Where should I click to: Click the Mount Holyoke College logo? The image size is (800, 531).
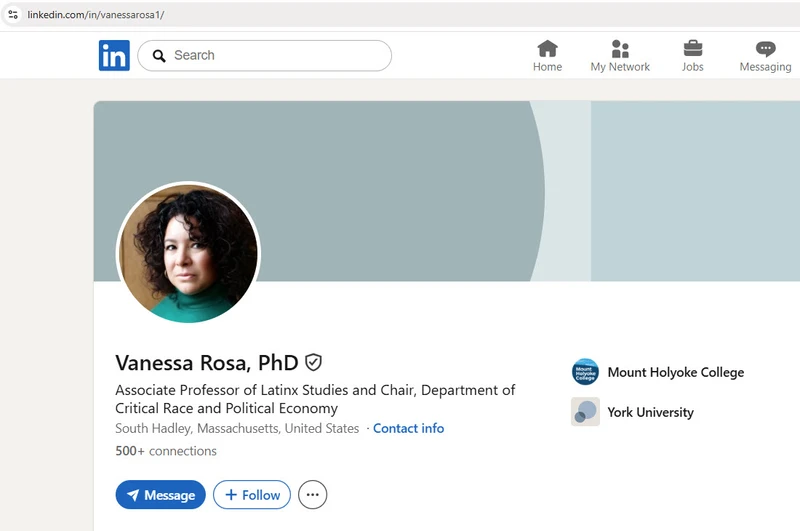pyautogui.click(x=585, y=371)
